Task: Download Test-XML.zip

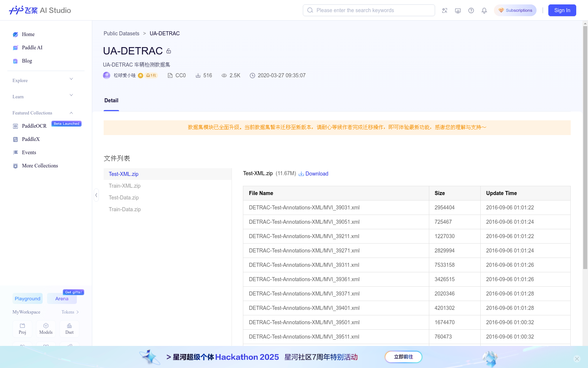Action: [313, 174]
